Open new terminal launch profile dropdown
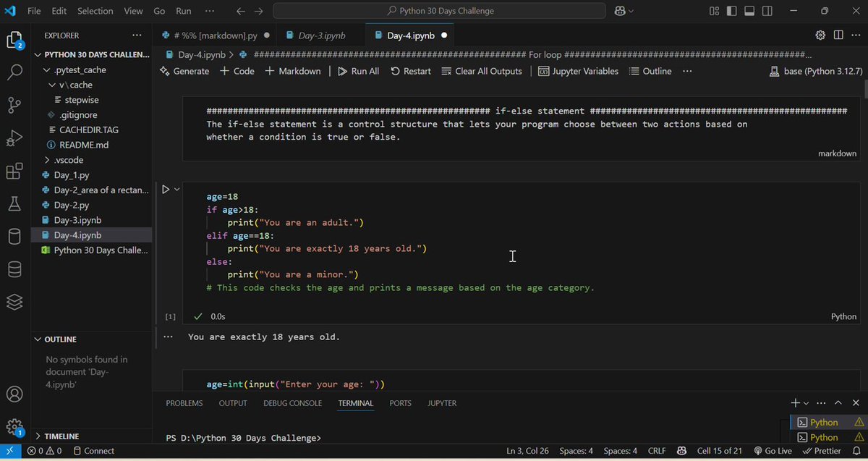 [x=807, y=403]
